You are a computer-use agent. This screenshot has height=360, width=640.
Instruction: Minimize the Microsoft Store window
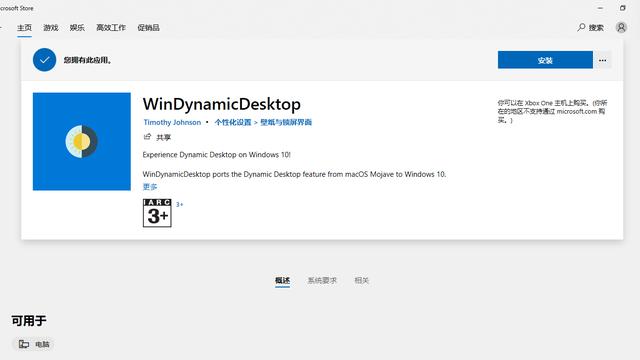[x=600, y=8]
